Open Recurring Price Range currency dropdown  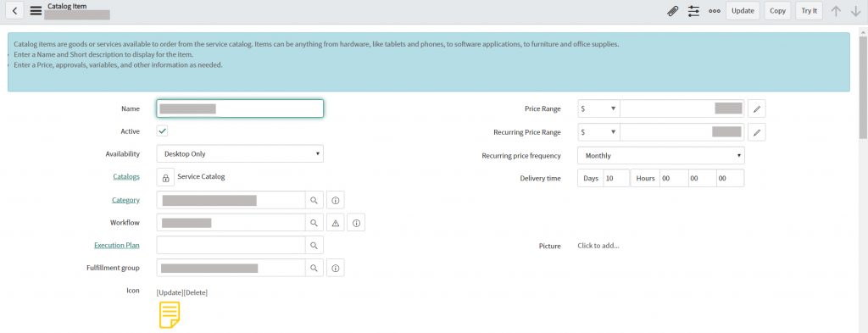(x=599, y=132)
